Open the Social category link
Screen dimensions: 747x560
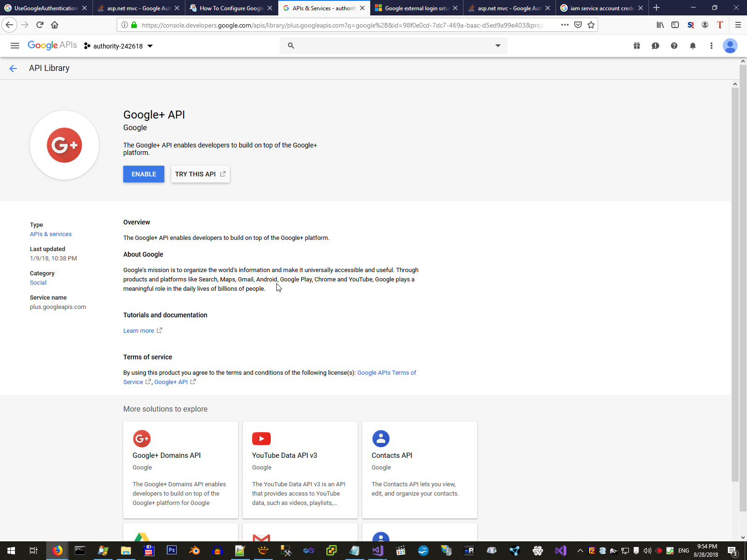coord(38,283)
